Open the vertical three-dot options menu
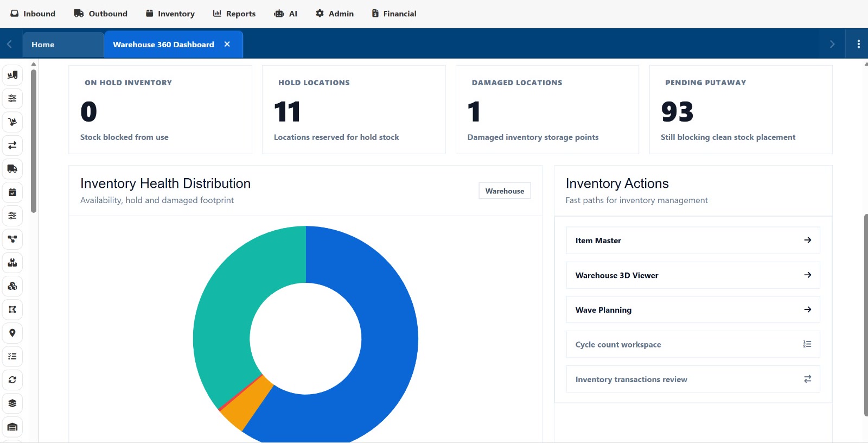 pyautogui.click(x=858, y=44)
